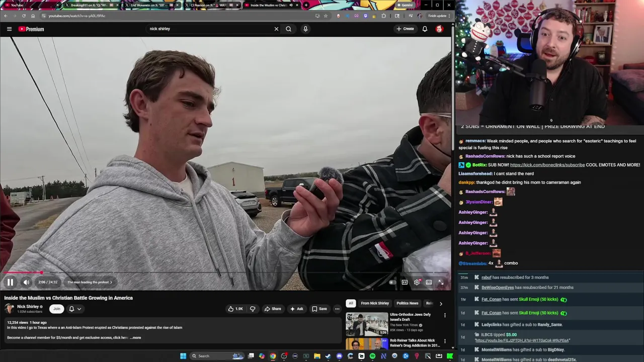
Task: Mute the video with the speaker icon
Action: point(26,282)
